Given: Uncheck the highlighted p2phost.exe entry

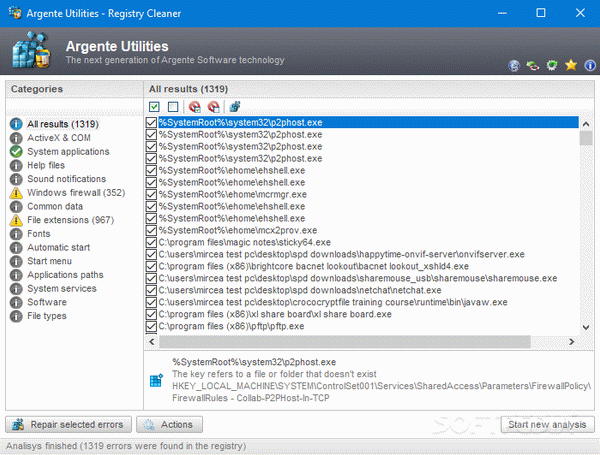Looking at the screenshot, I should [x=152, y=122].
